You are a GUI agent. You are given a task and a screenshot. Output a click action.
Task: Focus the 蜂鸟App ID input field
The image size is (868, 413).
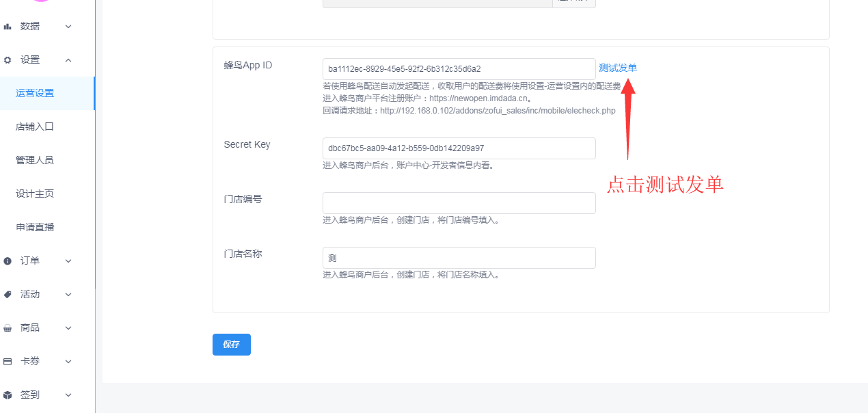pyautogui.click(x=459, y=69)
